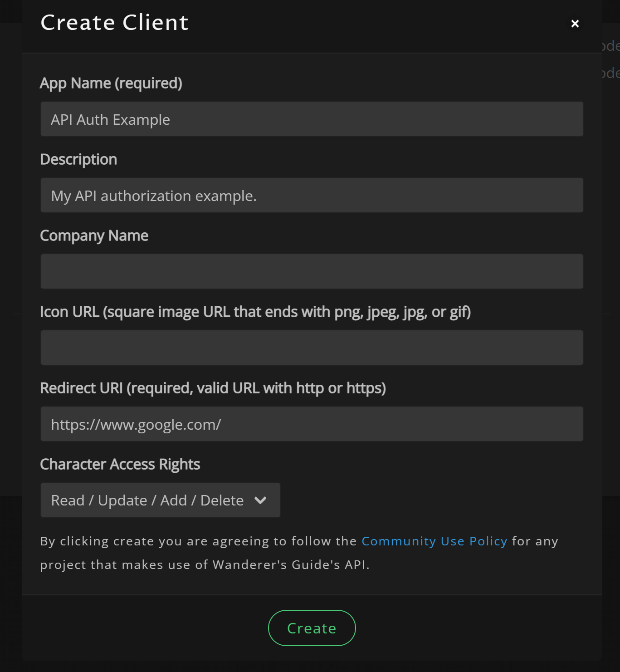
Task: Click the "My API authorization example." text
Action: pyautogui.click(x=154, y=196)
